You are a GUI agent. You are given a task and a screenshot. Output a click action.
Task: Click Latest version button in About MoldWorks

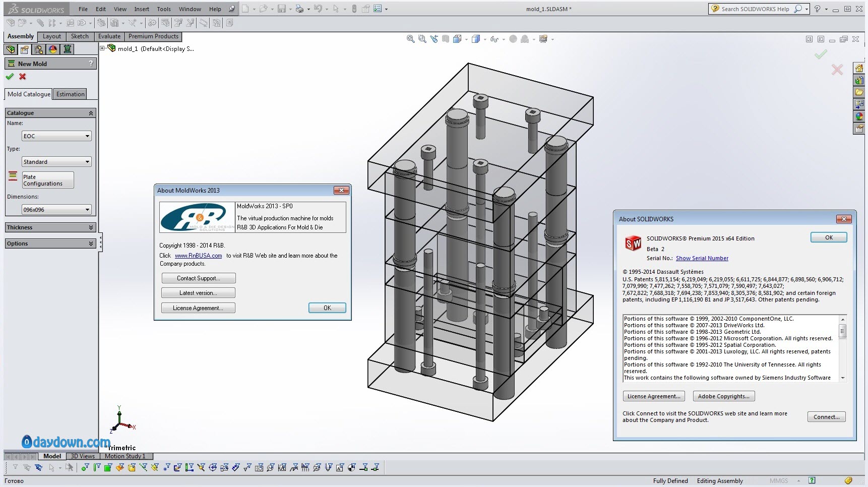[198, 293]
